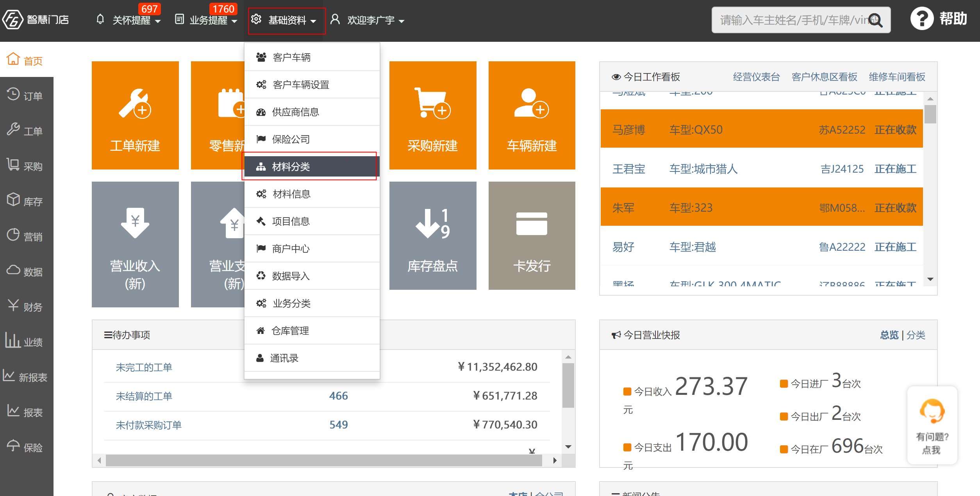Screen dimensions: 980x496
Task: Open 客户休息区看板 link
Action: pos(824,77)
